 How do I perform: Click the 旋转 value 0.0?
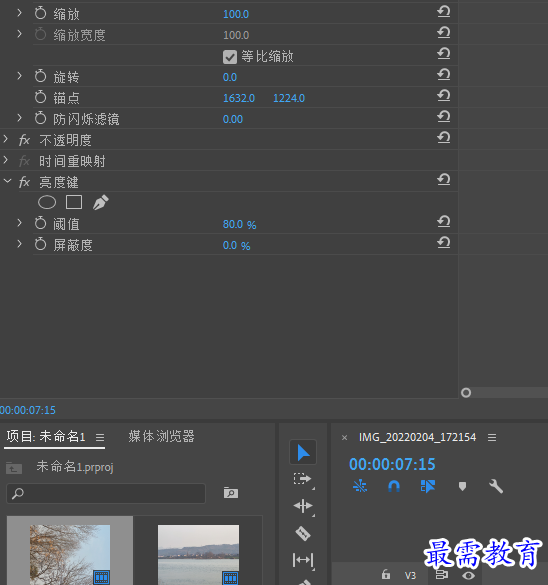point(230,77)
